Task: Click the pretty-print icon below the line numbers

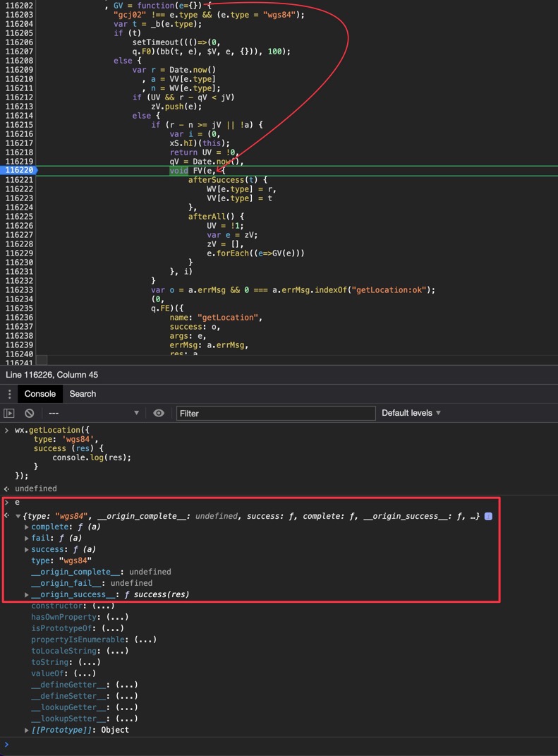Action: click(42, 359)
